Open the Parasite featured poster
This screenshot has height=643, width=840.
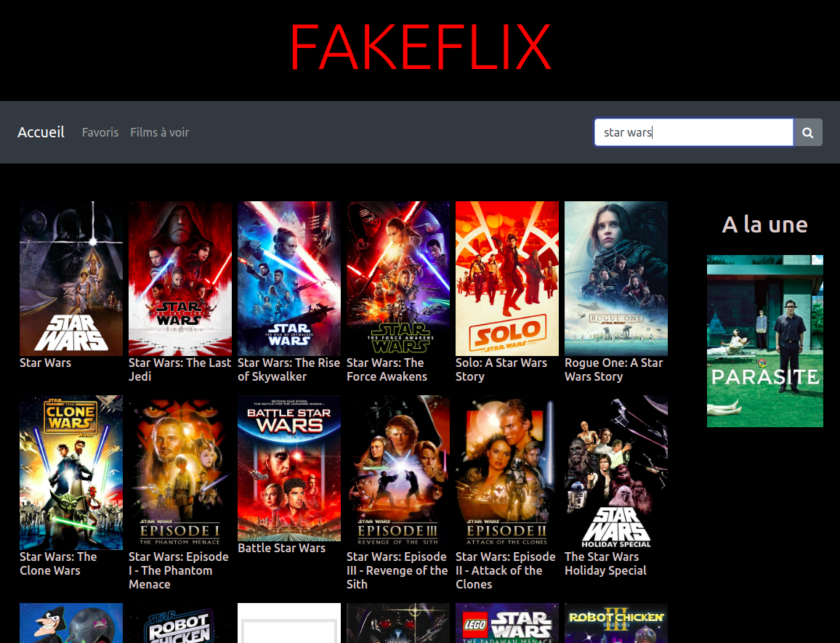tap(765, 341)
